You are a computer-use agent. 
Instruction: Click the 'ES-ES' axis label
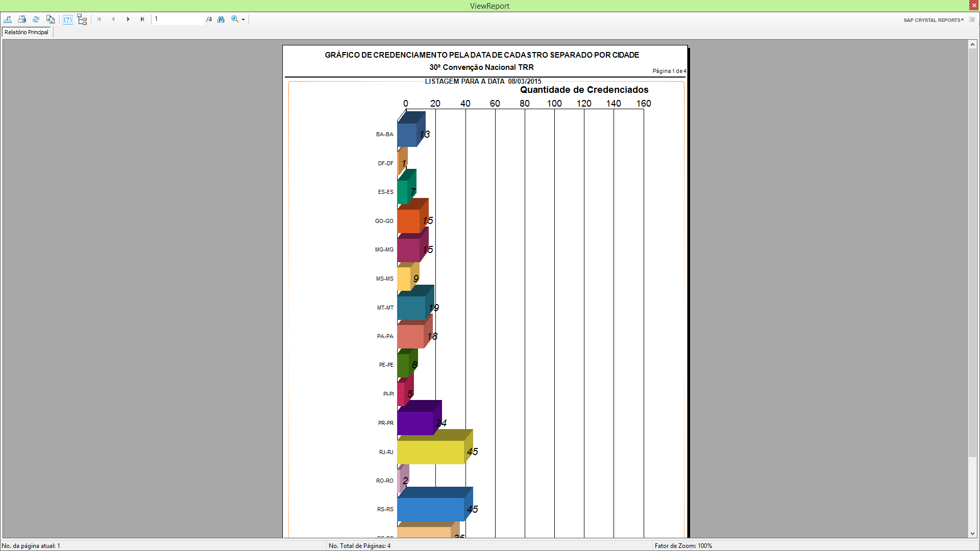385,192
